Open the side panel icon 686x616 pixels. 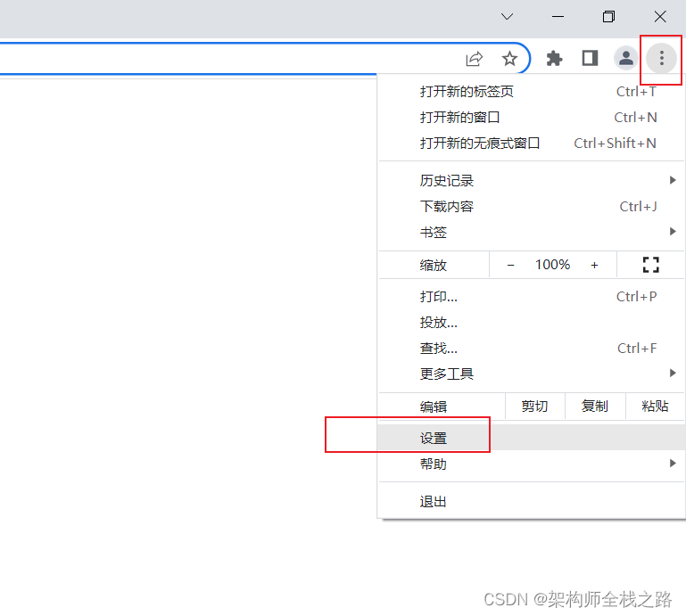590,58
